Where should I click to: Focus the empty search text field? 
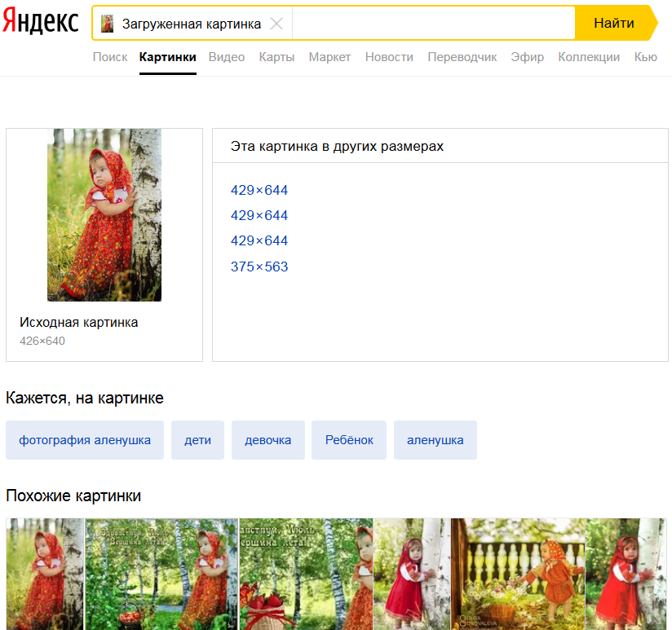433,23
